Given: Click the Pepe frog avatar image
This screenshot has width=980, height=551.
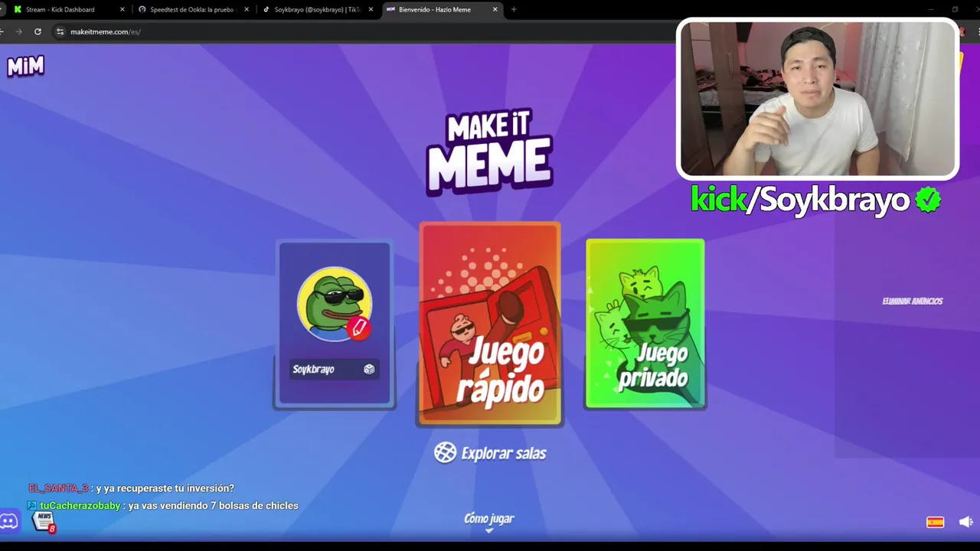Looking at the screenshot, I should tap(335, 303).
